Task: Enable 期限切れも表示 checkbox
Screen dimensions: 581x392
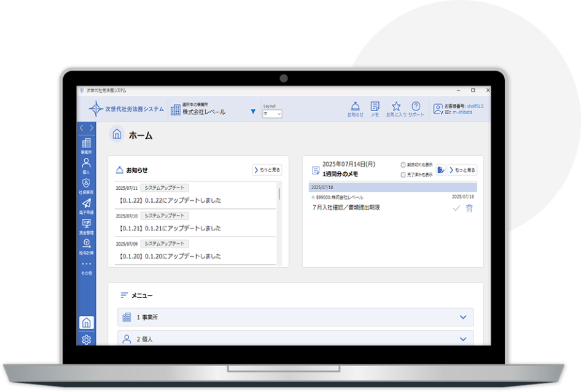Action: (403, 165)
